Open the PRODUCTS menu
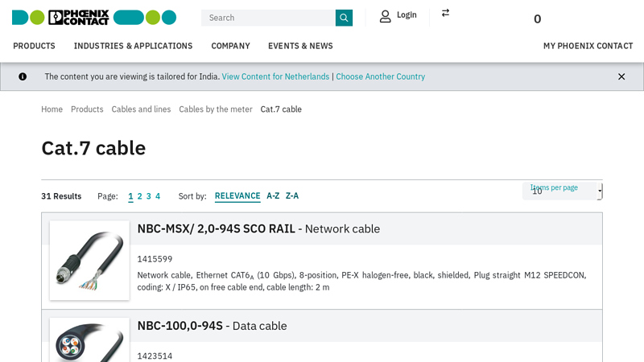This screenshot has width=644, height=362. click(x=34, y=46)
